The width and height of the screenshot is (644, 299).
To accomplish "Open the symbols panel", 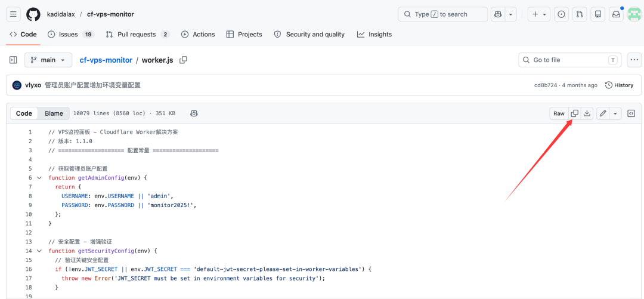I will (631, 113).
